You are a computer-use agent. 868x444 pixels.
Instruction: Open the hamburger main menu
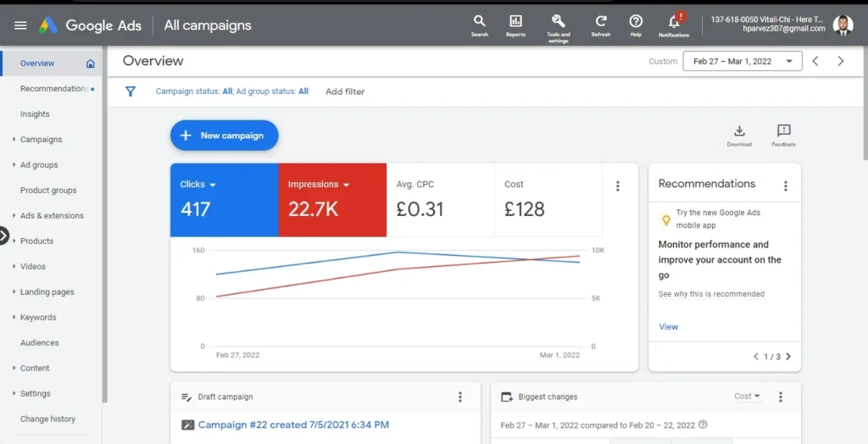click(x=20, y=25)
